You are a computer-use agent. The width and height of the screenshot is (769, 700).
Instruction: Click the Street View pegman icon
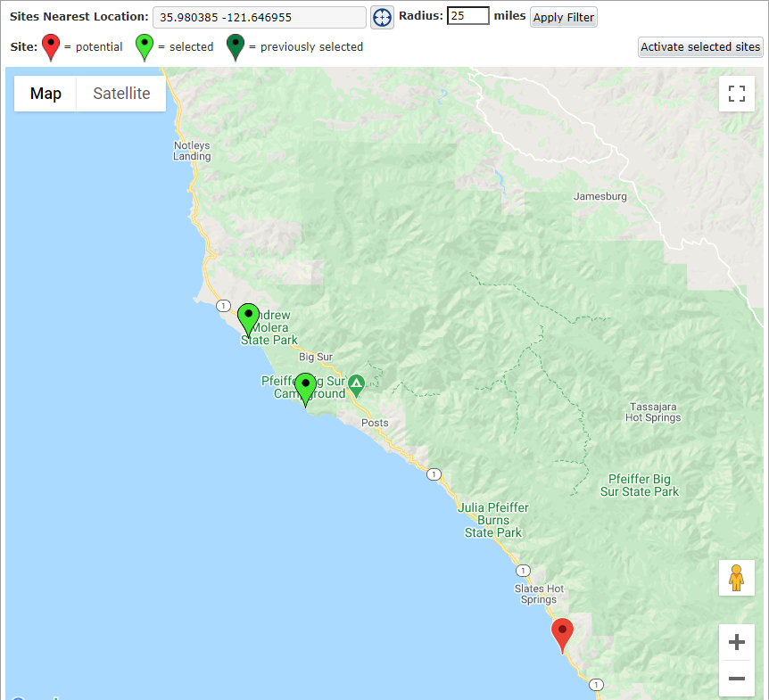click(736, 578)
